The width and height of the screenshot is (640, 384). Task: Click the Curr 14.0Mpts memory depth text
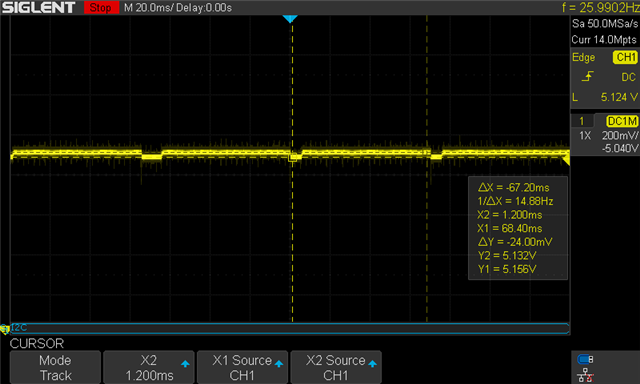tap(604, 40)
